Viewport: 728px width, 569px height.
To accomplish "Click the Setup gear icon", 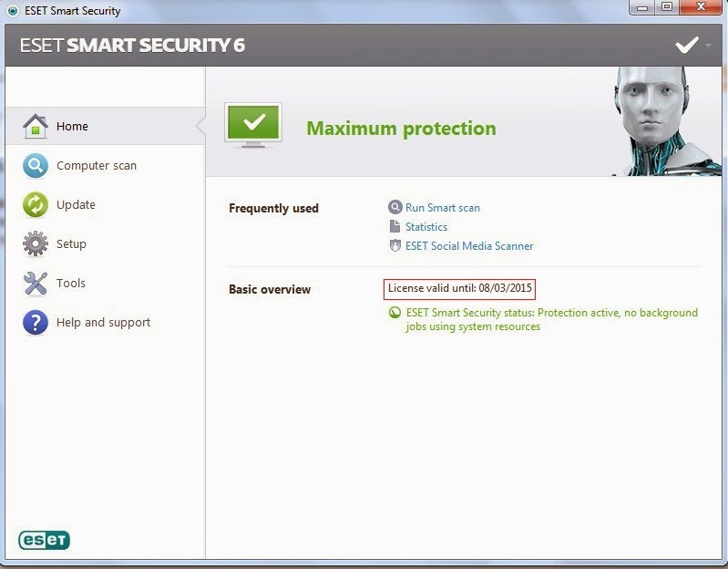I will click(x=36, y=243).
